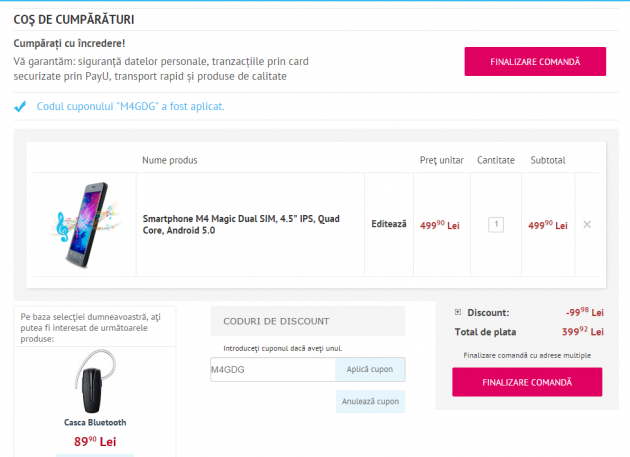The height and width of the screenshot is (457, 630).
Task: Remove the smartphone from the cart
Action: 587,224
